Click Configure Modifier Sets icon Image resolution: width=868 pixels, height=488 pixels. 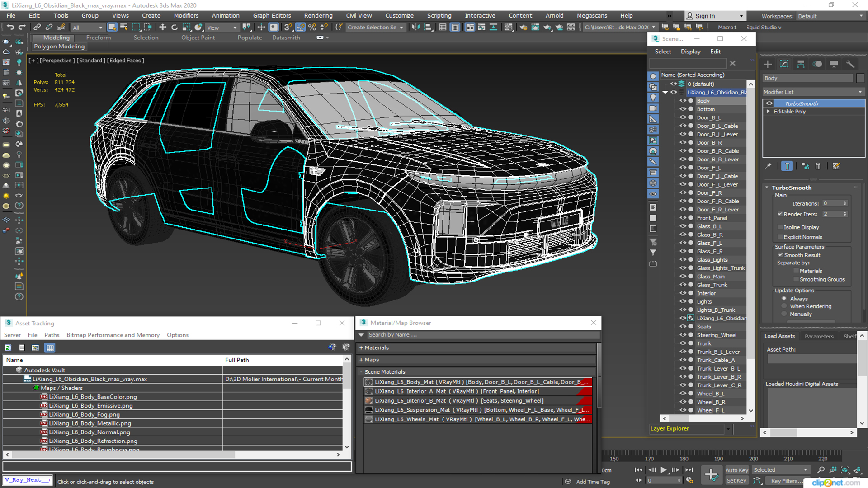pyautogui.click(x=836, y=166)
